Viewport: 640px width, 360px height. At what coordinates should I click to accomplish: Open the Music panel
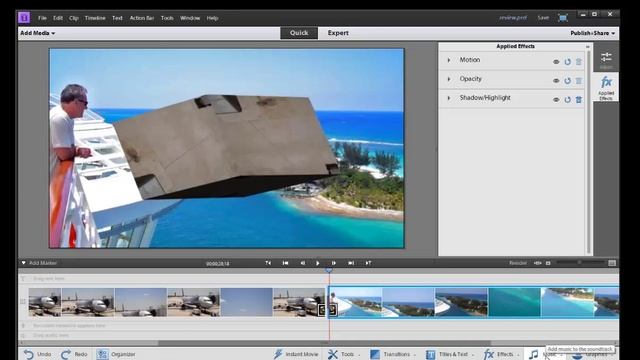click(544, 355)
